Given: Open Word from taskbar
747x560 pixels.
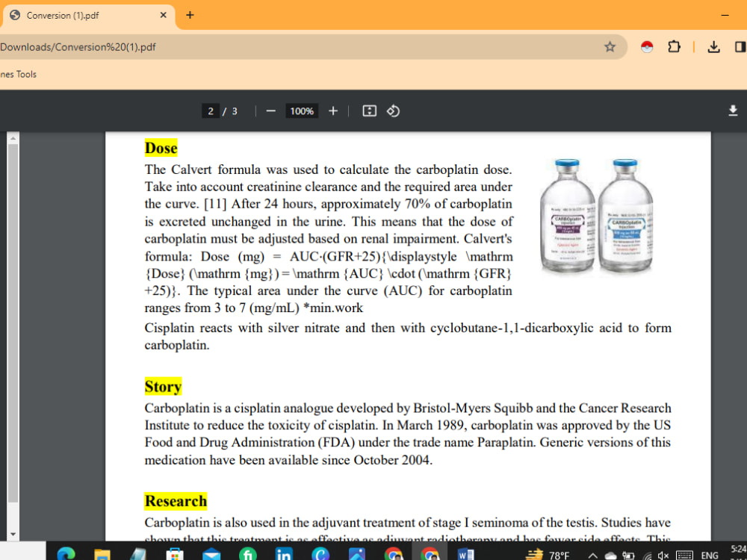Looking at the screenshot, I should (x=465, y=554).
